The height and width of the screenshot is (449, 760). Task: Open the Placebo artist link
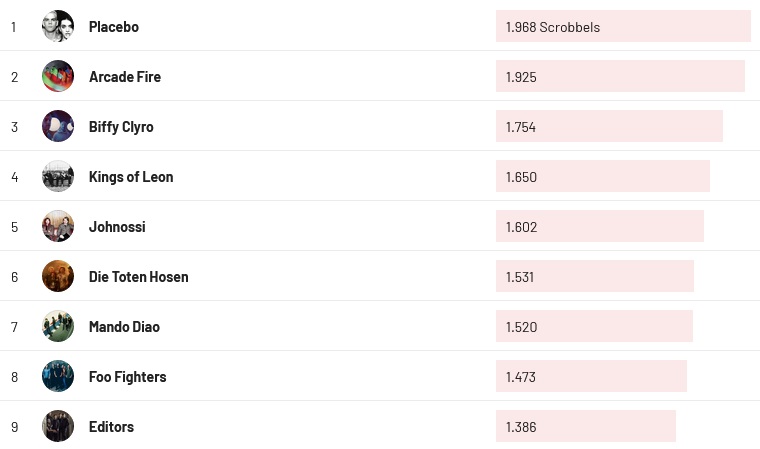[x=114, y=27]
